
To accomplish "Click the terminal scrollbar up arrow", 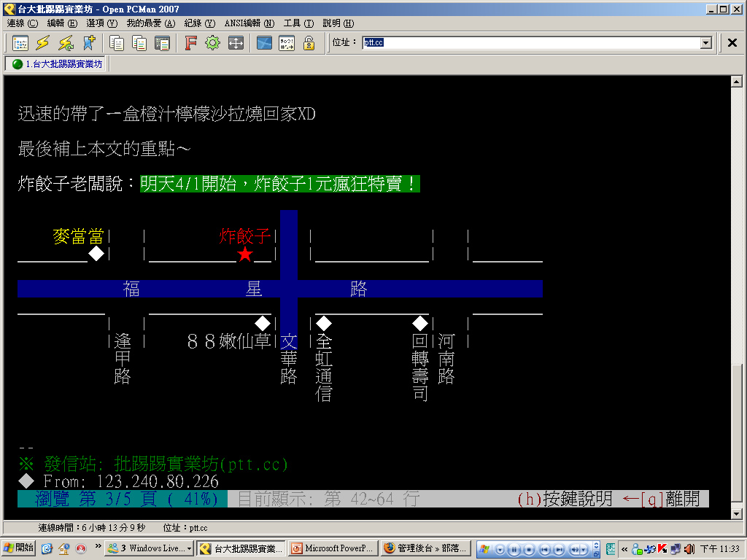I will 737,82.
